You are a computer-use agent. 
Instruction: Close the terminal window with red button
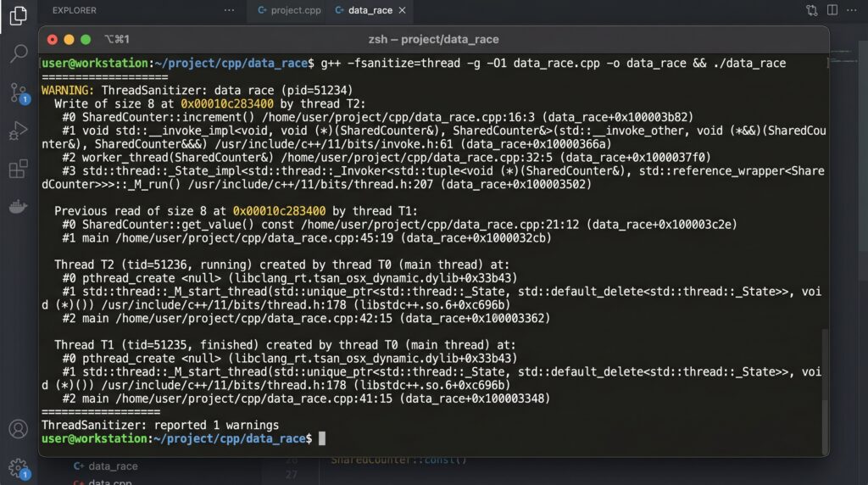[x=52, y=39]
